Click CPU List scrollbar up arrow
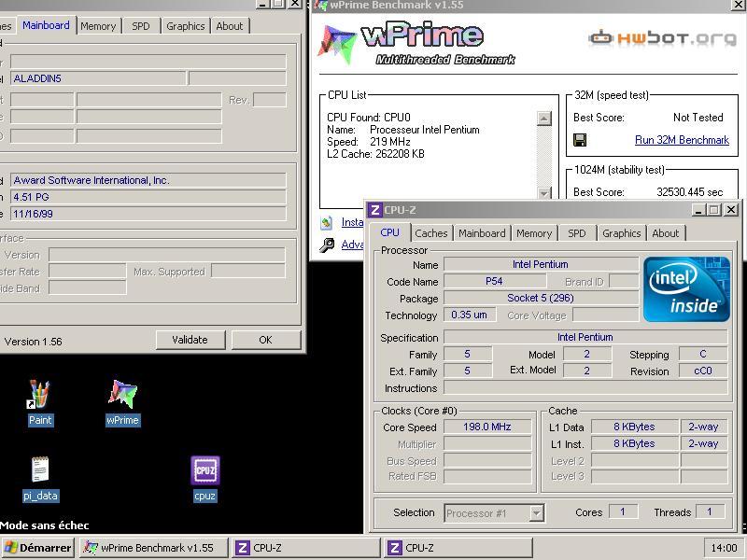The width and height of the screenshot is (747, 560). (x=543, y=119)
